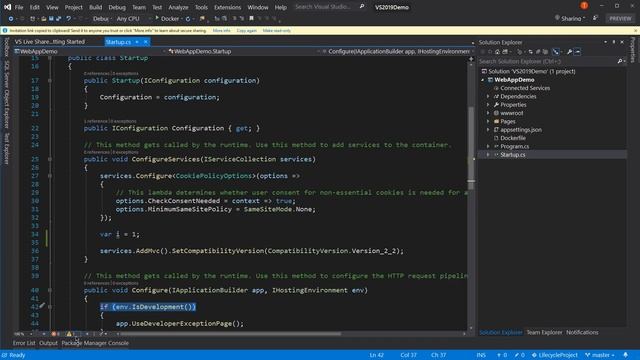Image resolution: width=640 pixels, height=360 pixels.
Task: Click the Copy again link
Action: pyautogui.click(x=247, y=31)
